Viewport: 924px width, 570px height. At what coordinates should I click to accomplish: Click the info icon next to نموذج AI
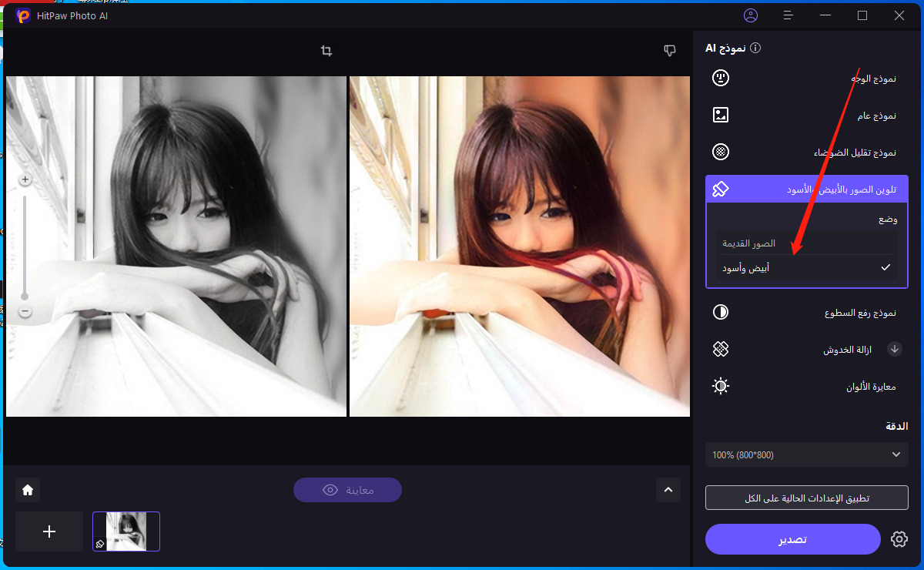tap(755, 49)
